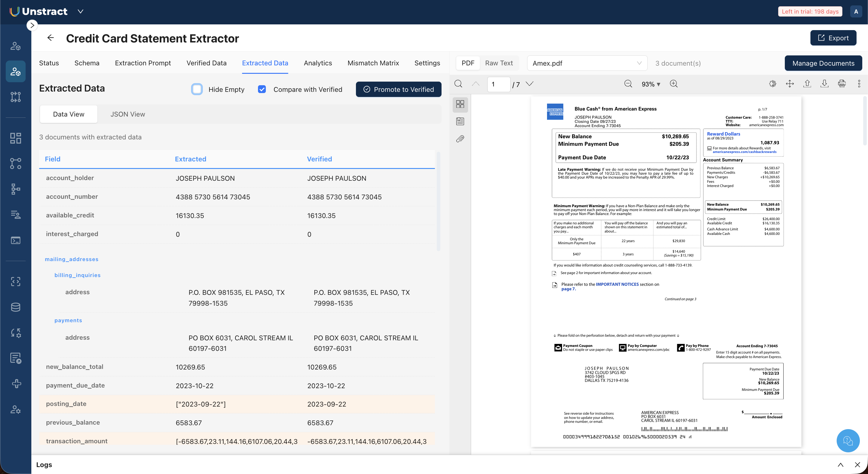Click the PDF page number field

498,84
